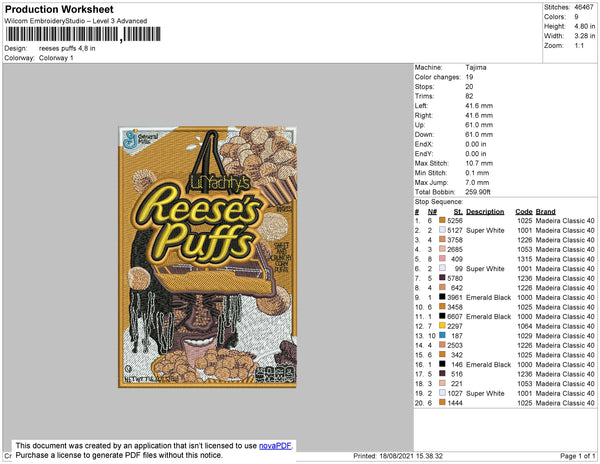Select the color swatch beside stitch count 3758
600x464 pixels.
point(442,239)
